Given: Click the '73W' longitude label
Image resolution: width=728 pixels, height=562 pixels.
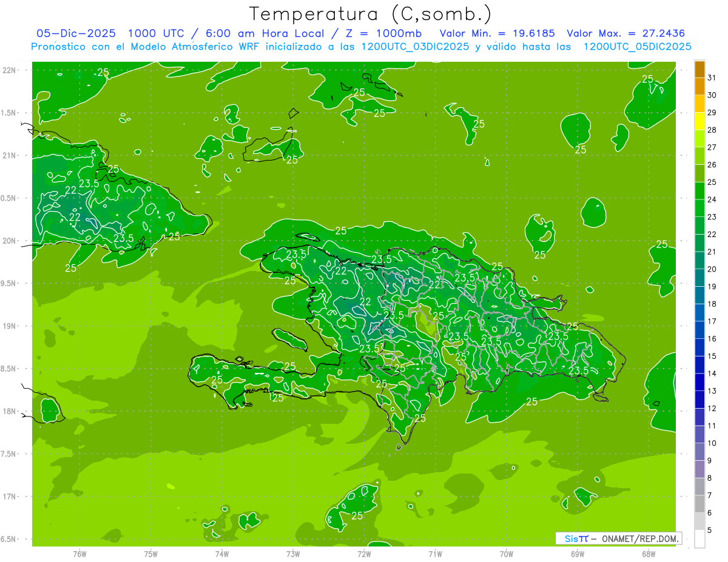Looking at the screenshot, I should point(293,554).
